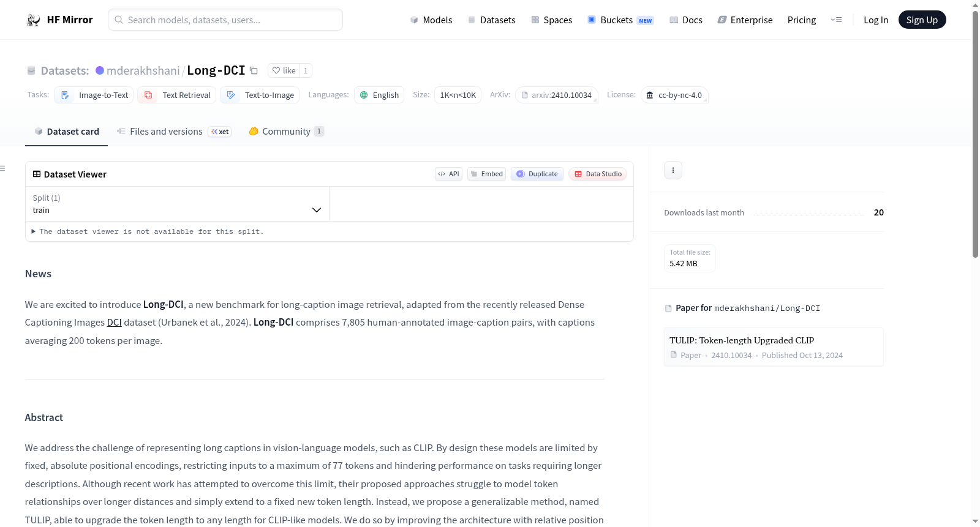This screenshot has width=980, height=527.
Task: Click the HF Mirror logo icon
Action: (34, 20)
